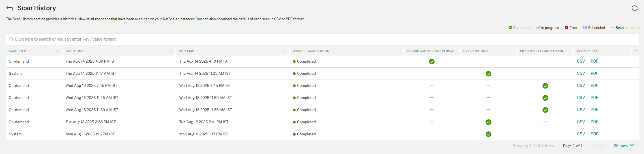Click Scan Report column header
Image resolution: width=644 pixels, height=154 pixels.
coord(588,51)
